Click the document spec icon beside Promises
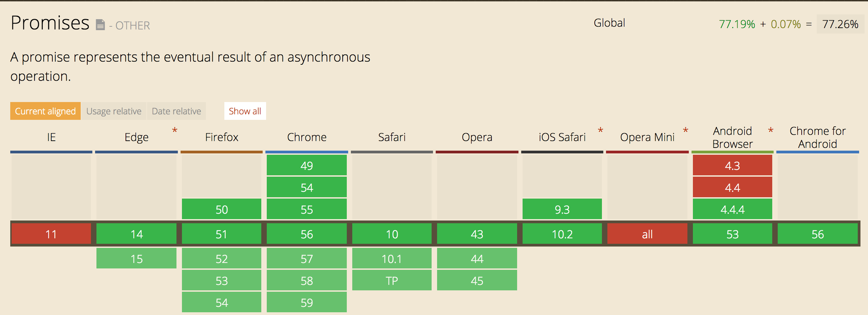Image resolution: width=868 pixels, height=315 pixels. pyautogui.click(x=100, y=25)
